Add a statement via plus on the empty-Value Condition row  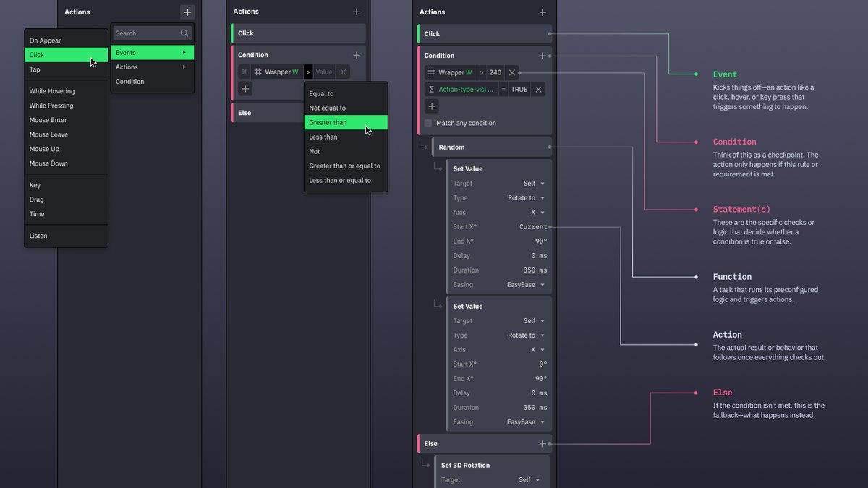pos(357,55)
